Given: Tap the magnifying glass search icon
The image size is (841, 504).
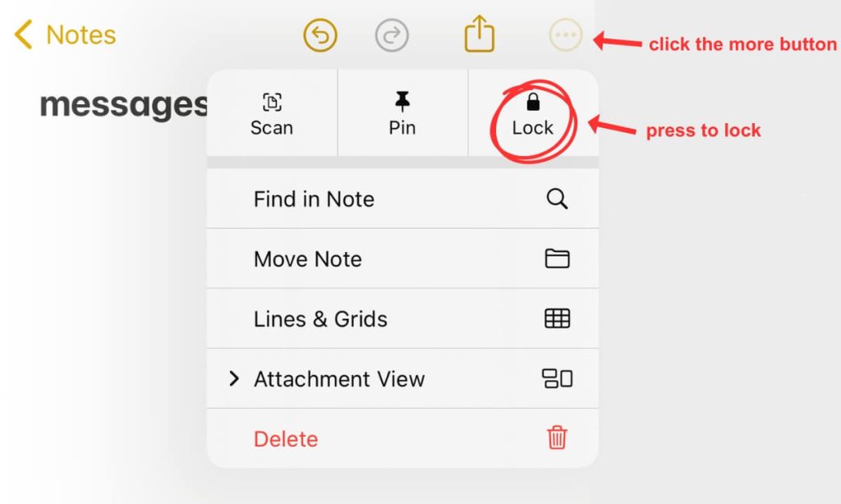Looking at the screenshot, I should click(557, 199).
